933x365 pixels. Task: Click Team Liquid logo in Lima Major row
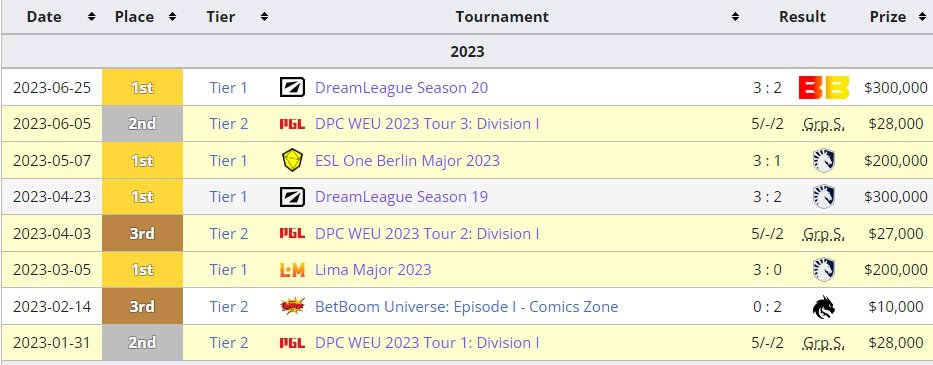[824, 270]
